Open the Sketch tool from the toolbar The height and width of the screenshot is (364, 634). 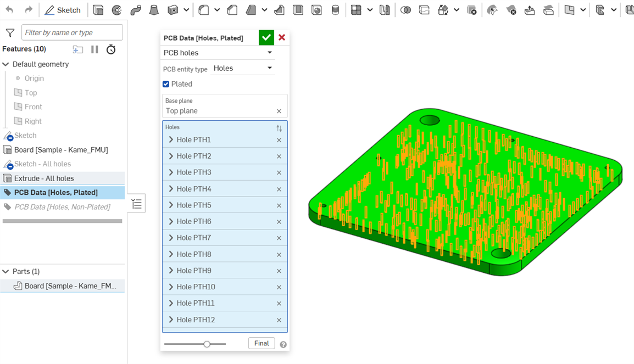point(62,9)
